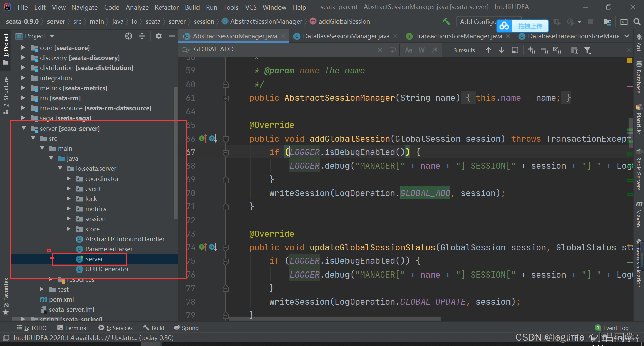Open Project Structure icon in toolbar
Screen dimensions: 644x346
pyautogui.click(x=607, y=22)
